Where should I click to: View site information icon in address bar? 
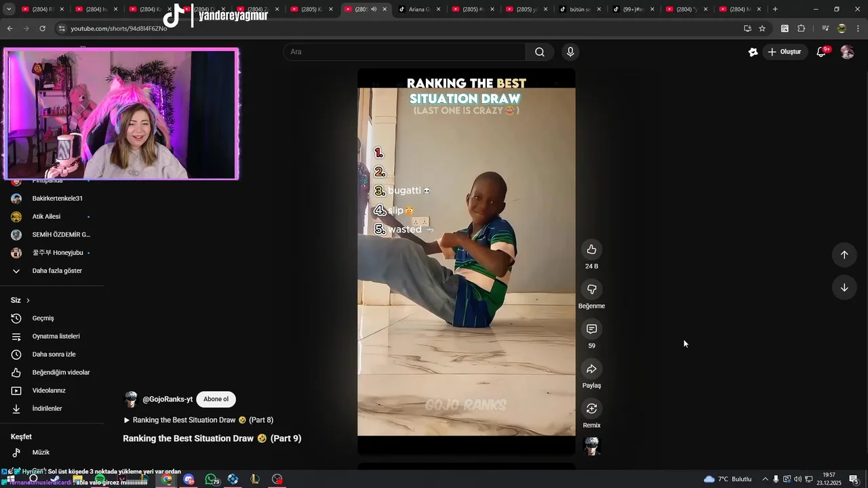click(61, 28)
